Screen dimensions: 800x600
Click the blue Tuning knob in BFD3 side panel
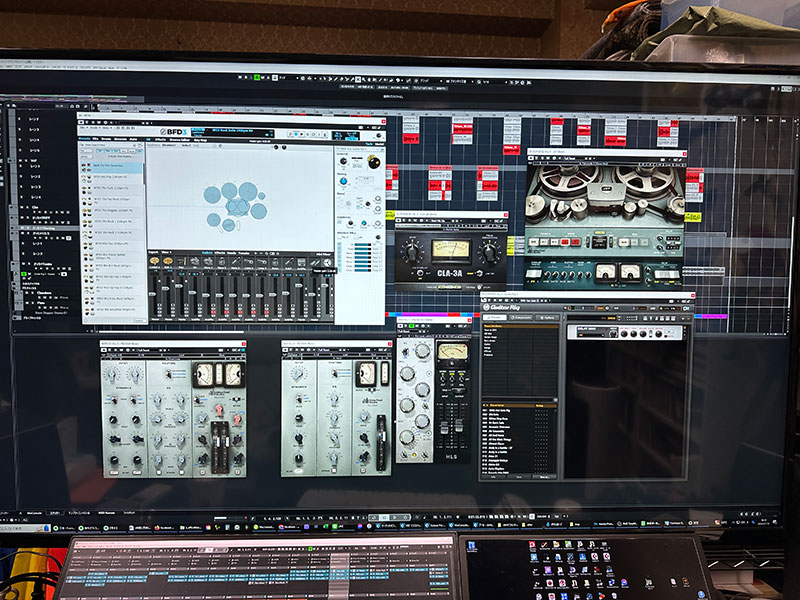click(x=343, y=181)
